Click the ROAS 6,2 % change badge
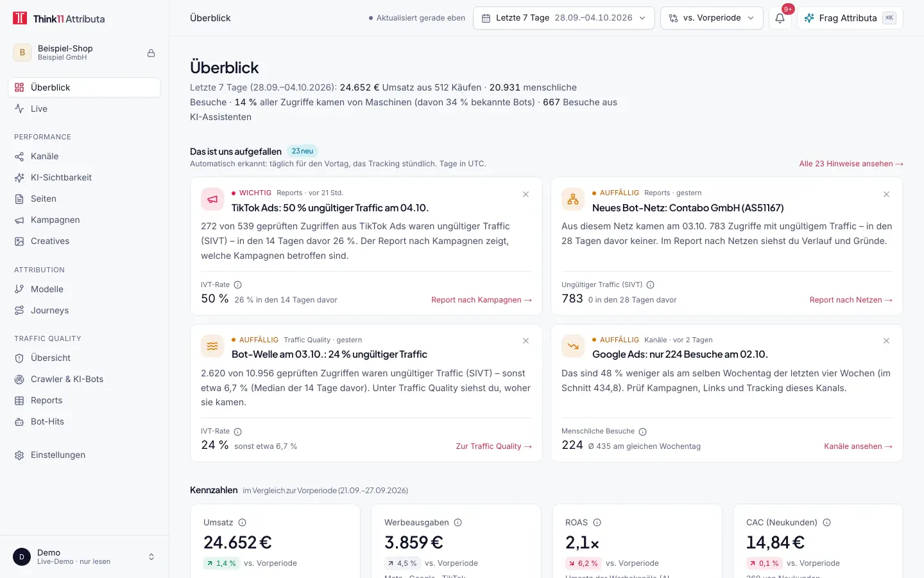Screen dimensions: 924x578 click(583, 563)
